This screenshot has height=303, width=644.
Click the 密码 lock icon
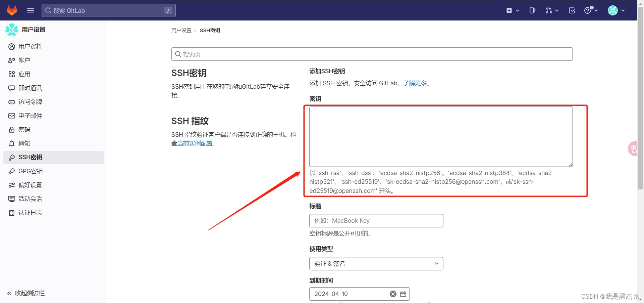point(12,130)
